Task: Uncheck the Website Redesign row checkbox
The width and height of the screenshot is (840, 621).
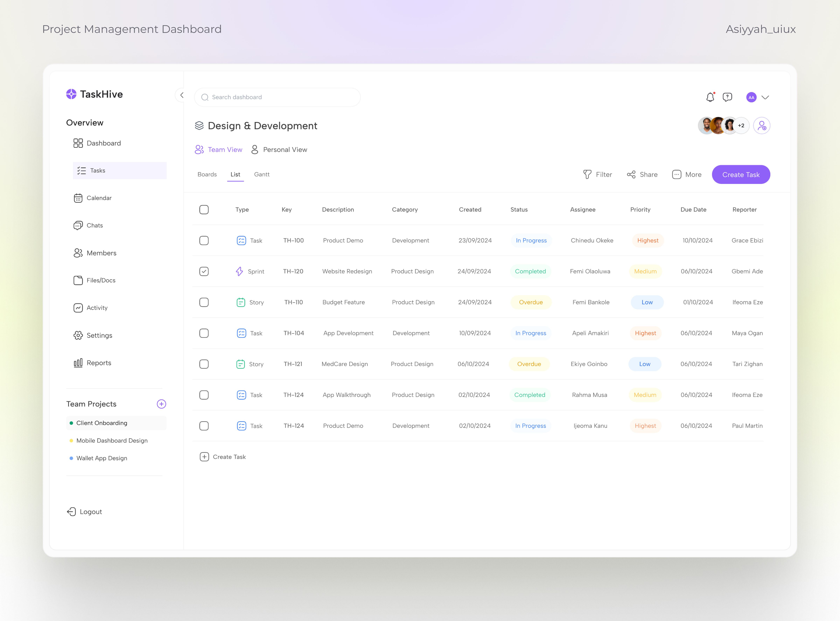Action: pos(204,271)
